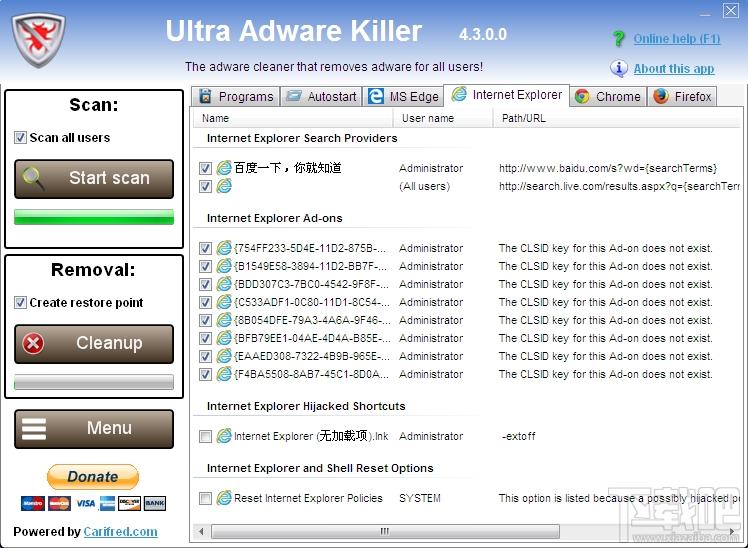Click the Start scan button
The width and height of the screenshot is (748, 548).
(x=94, y=179)
